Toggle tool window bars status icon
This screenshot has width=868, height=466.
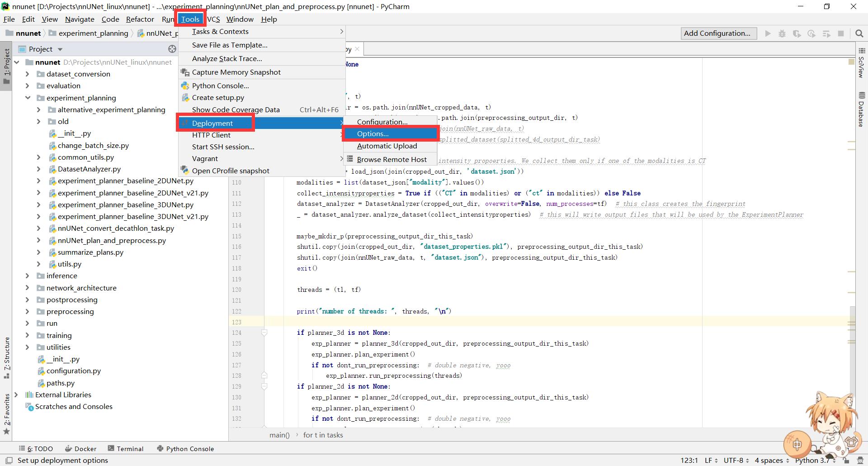click(9, 461)
